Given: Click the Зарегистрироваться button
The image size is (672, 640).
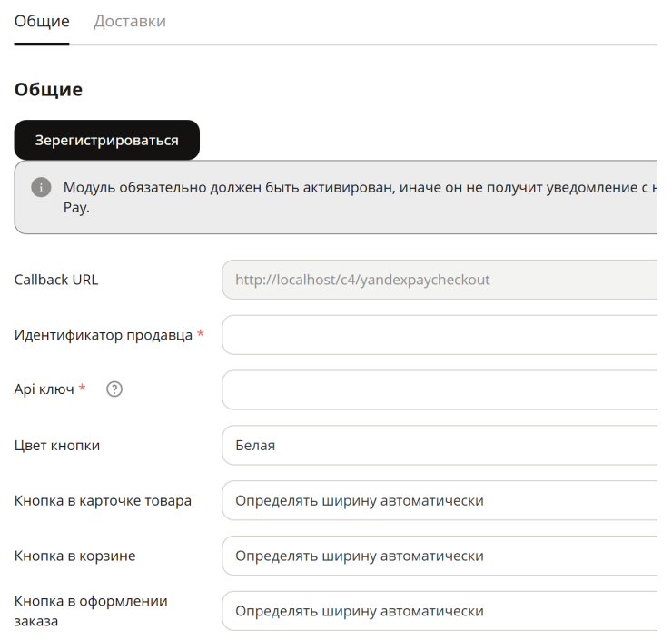Looking at the screenshot, I should 107,140.
